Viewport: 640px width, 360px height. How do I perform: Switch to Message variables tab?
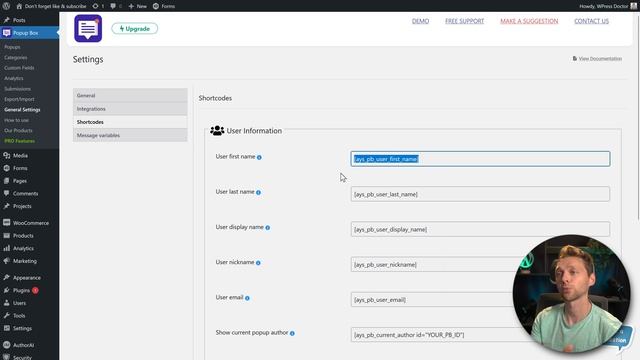130,135
